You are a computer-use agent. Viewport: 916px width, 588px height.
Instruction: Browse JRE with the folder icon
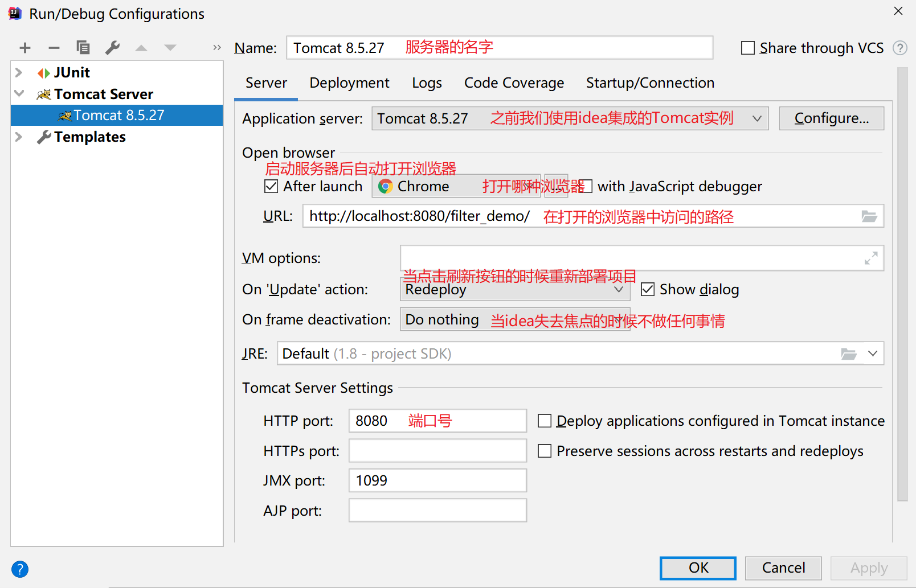click(x=849, y=354)
